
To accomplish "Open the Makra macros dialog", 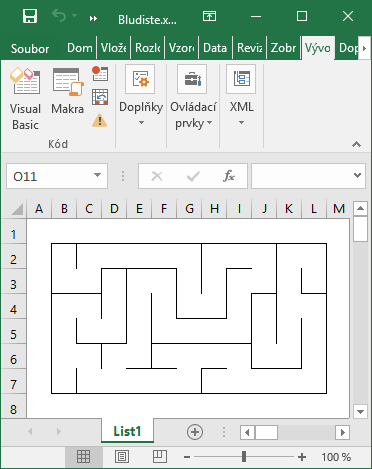I will 68,91.
